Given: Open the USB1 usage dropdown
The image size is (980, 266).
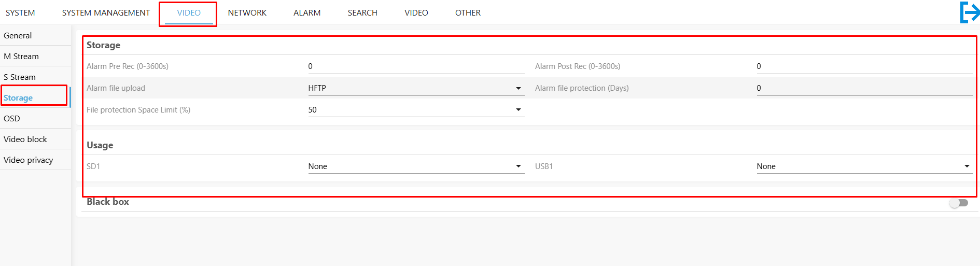Looking at the screenshot, I should pos(864,166).
